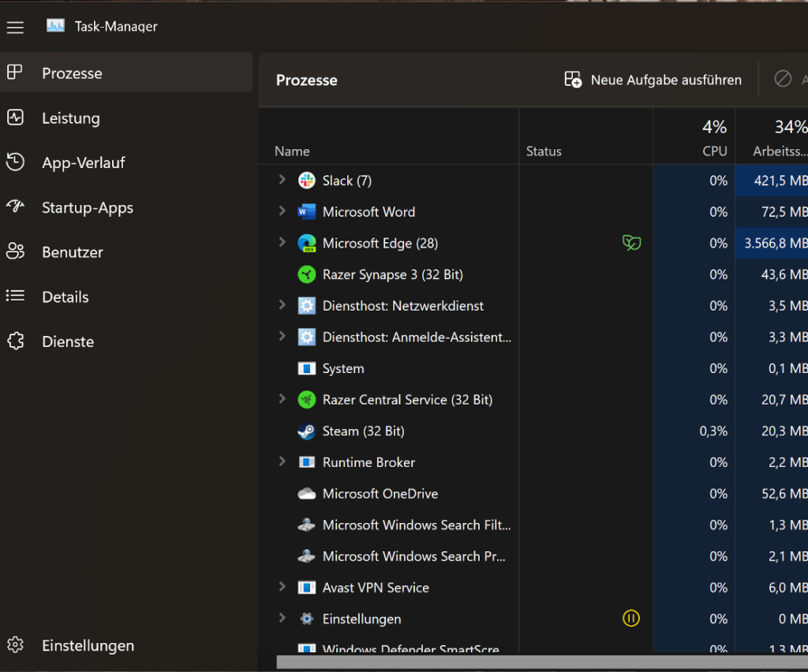Click the disabled end task circle icon
Image resolution: width=808 pixels, height=672 pixels.
click(x=783, y=79)
